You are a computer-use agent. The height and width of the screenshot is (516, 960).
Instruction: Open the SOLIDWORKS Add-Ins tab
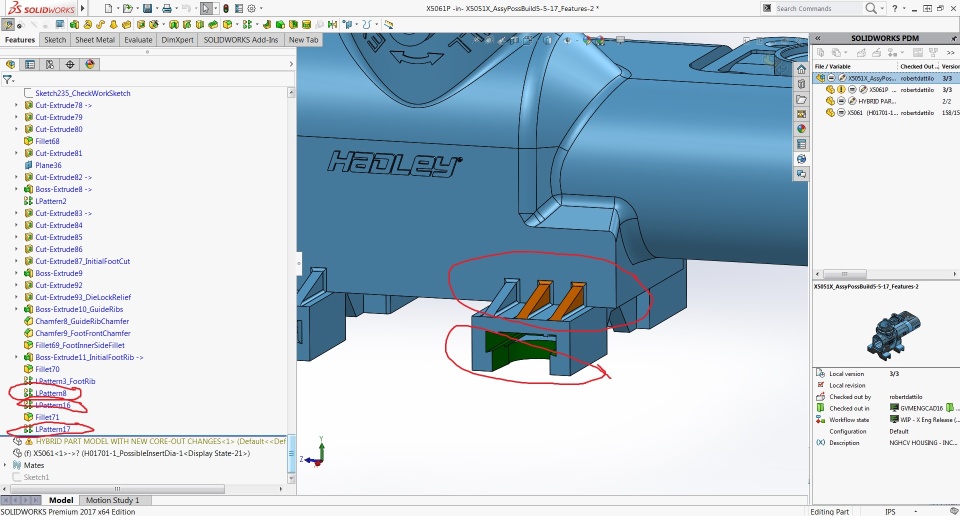(241, 40)
